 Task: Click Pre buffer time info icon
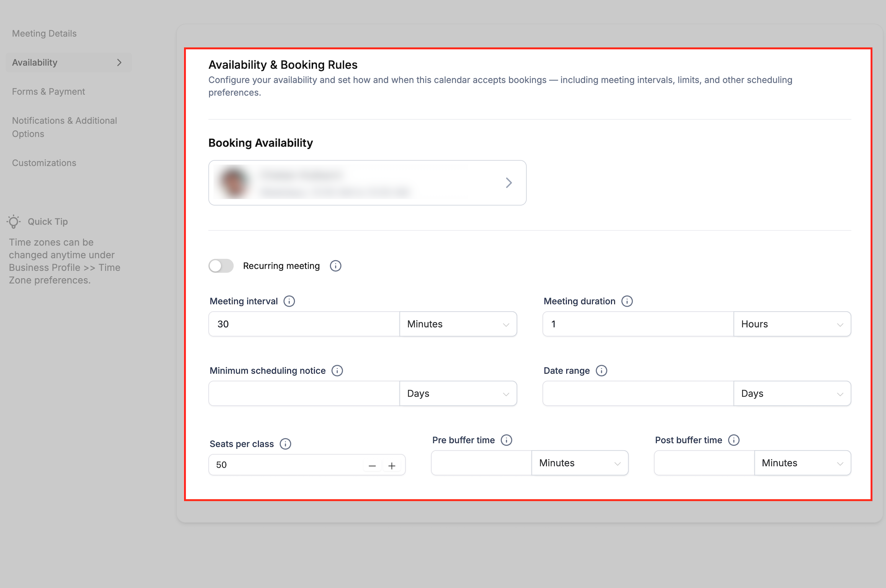pyautogui.click(x=506, y=440)
